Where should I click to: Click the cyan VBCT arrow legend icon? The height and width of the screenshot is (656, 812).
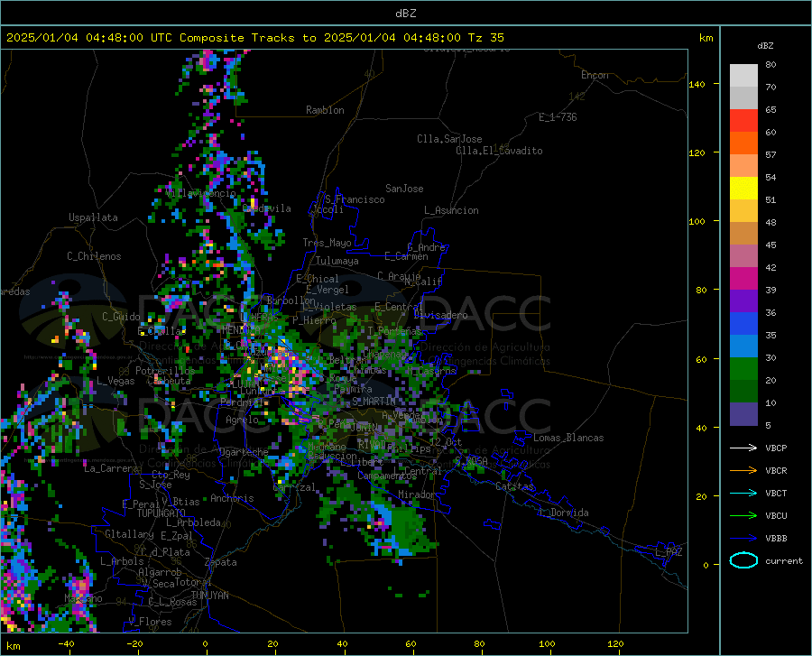(743, 493)
